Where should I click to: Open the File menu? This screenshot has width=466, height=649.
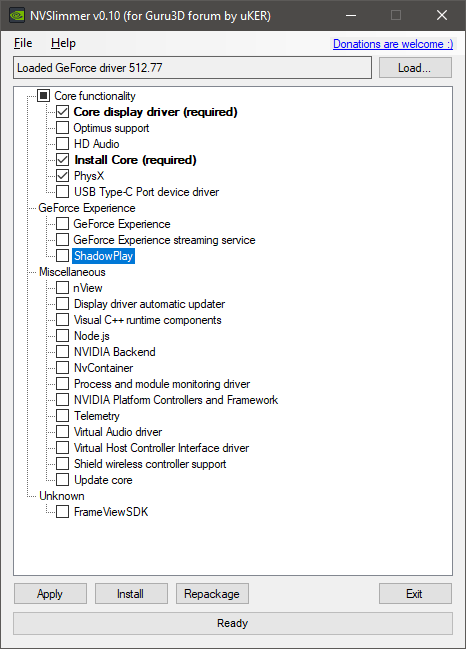tap(23, 43)
